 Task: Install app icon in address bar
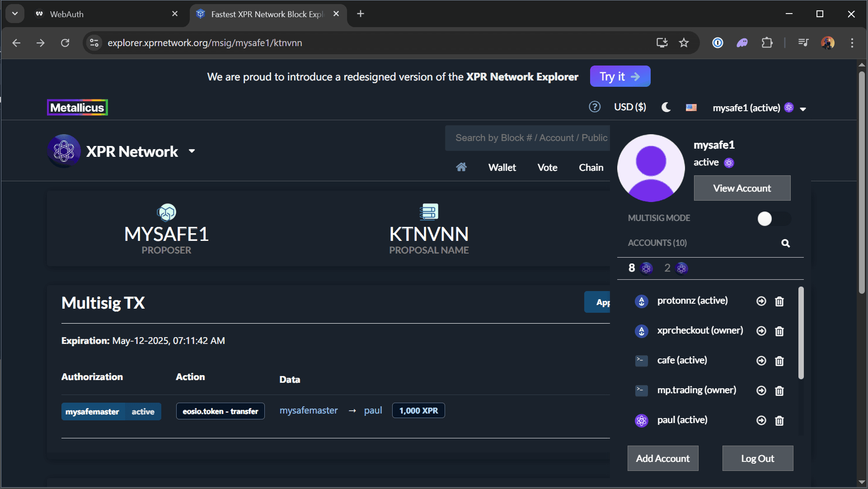[x=662, y=42]
